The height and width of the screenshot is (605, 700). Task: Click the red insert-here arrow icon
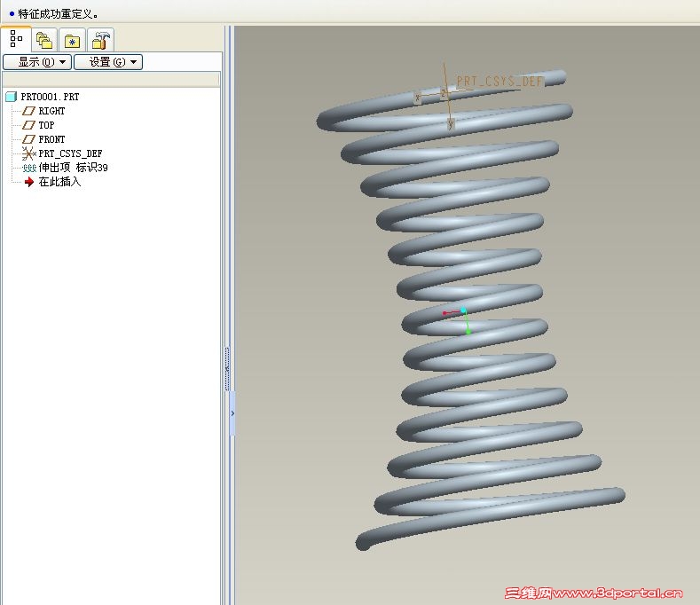(x=29, y=182)
